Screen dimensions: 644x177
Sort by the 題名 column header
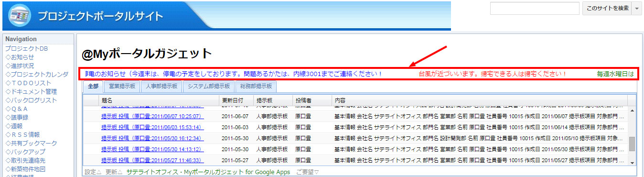coord(159,100)
